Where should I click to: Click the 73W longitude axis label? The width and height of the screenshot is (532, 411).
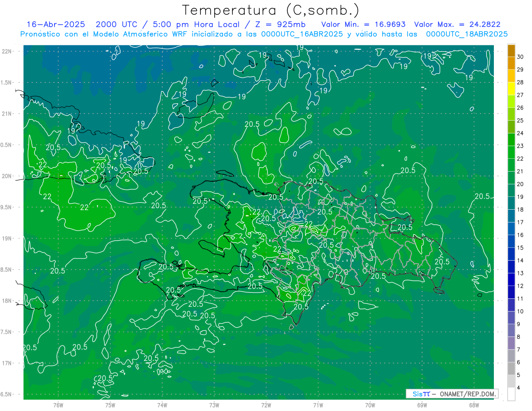click(214, 405)
